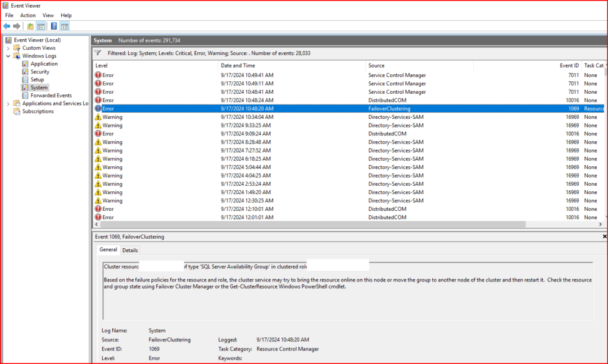Click the filter funnel icon above event list
This screenshot has height=364, width=608.
click(x=98, y=53)
